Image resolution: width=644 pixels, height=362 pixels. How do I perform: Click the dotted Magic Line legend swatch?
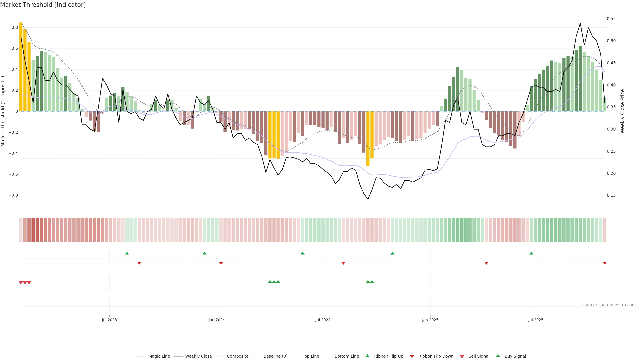(141, 356)
